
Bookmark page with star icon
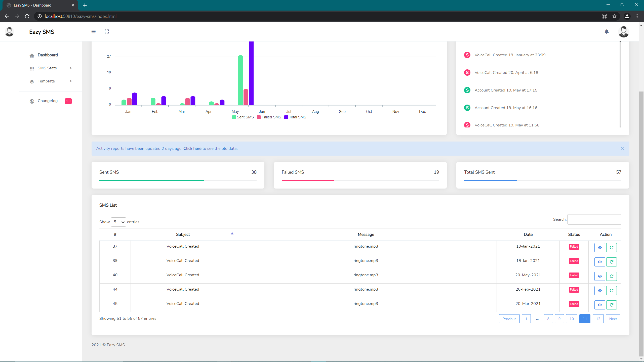pos(614,16)
